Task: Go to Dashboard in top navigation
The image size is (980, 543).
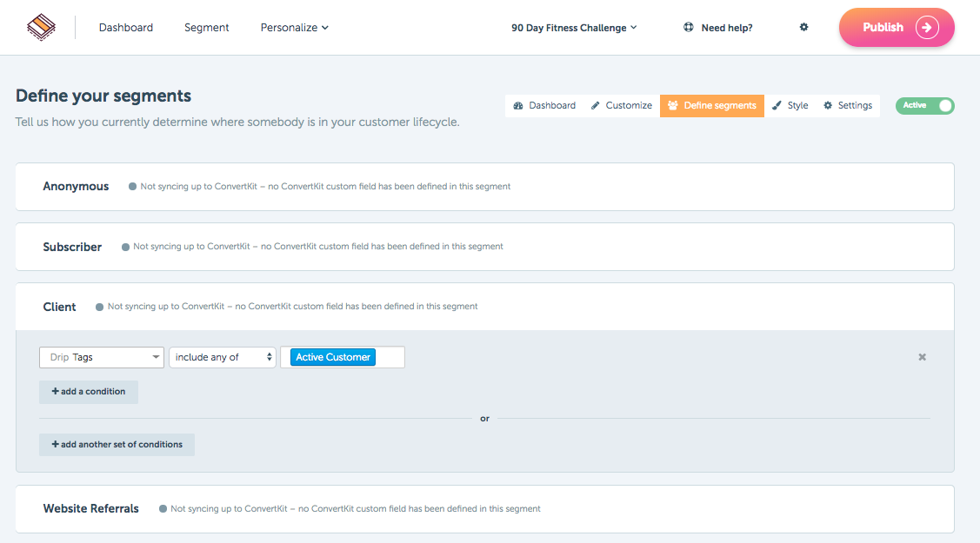Action: (x=125, y=28)
